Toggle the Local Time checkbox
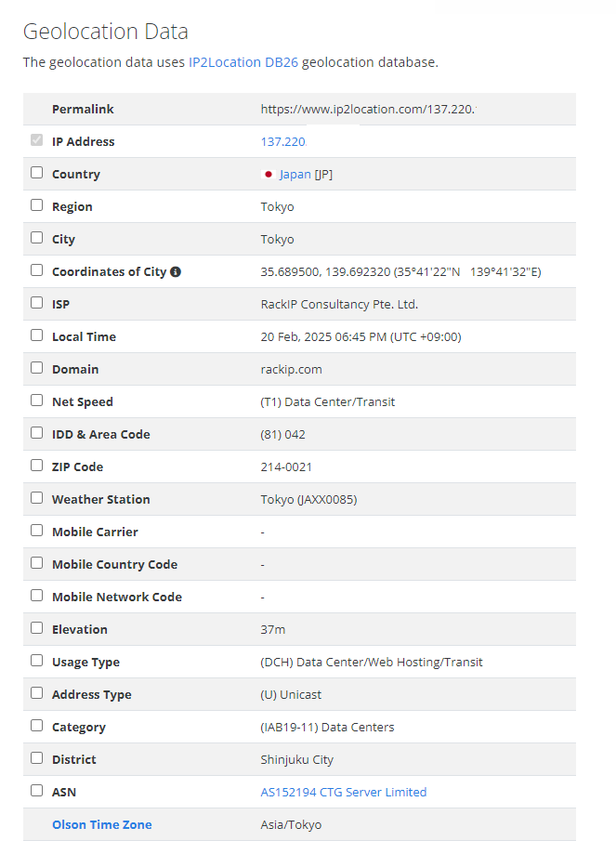The width and height of the screenshot is (616, 854). (x=36, y=335)
